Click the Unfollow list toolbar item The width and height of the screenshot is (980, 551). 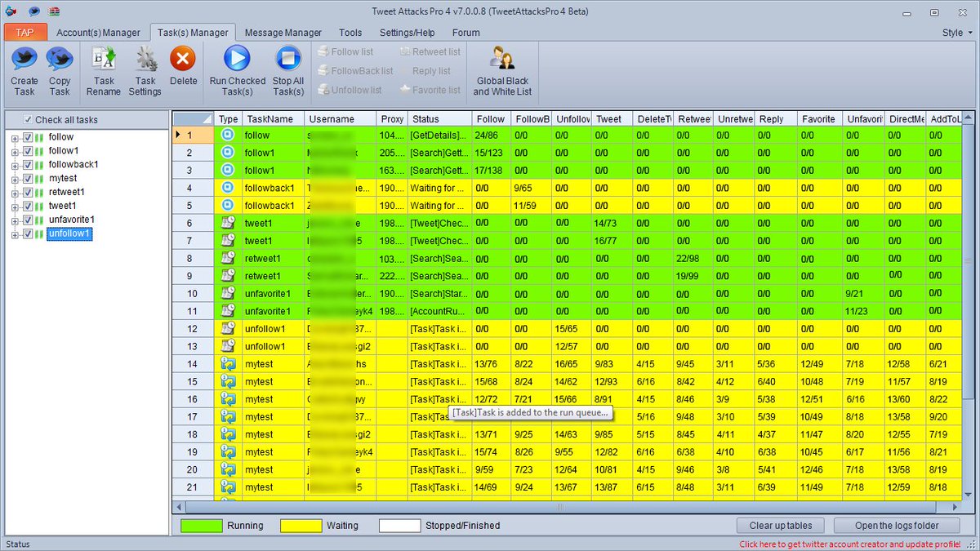[350, 90]
